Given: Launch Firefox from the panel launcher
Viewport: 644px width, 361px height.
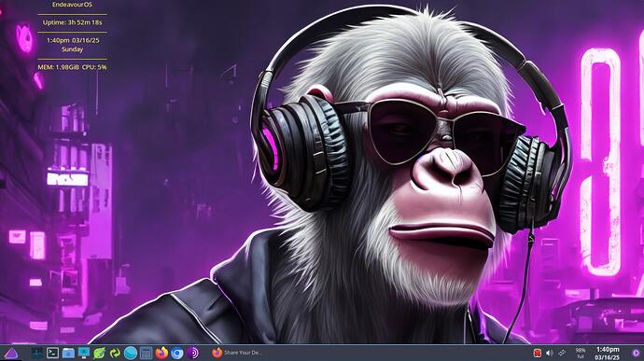Looking at the screenshot, I should [161, 353].
